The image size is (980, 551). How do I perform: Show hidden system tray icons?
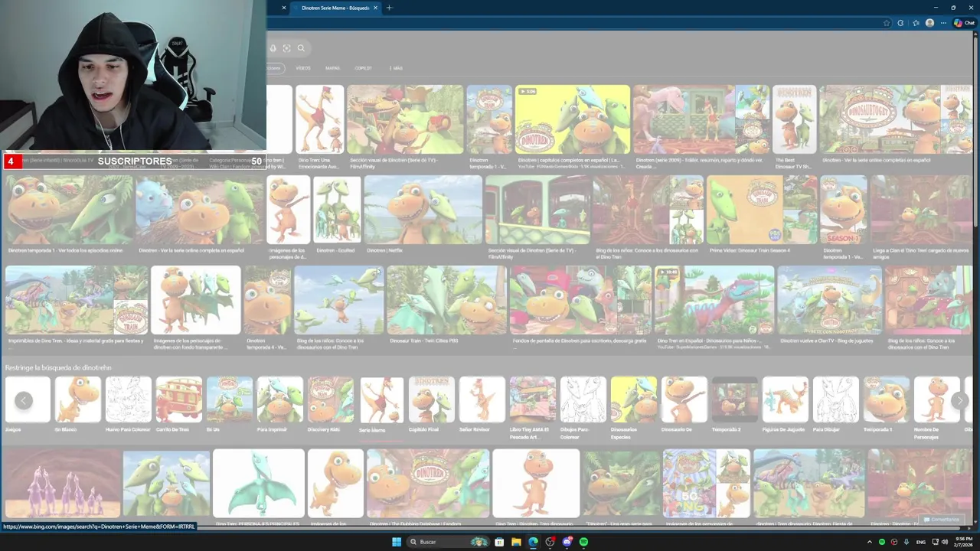869,542
